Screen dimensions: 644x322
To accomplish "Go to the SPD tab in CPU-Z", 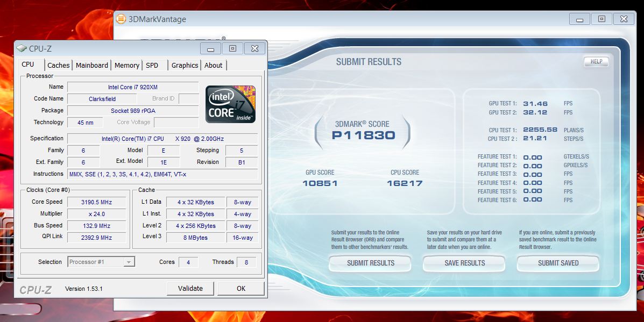I will point(152,65).
